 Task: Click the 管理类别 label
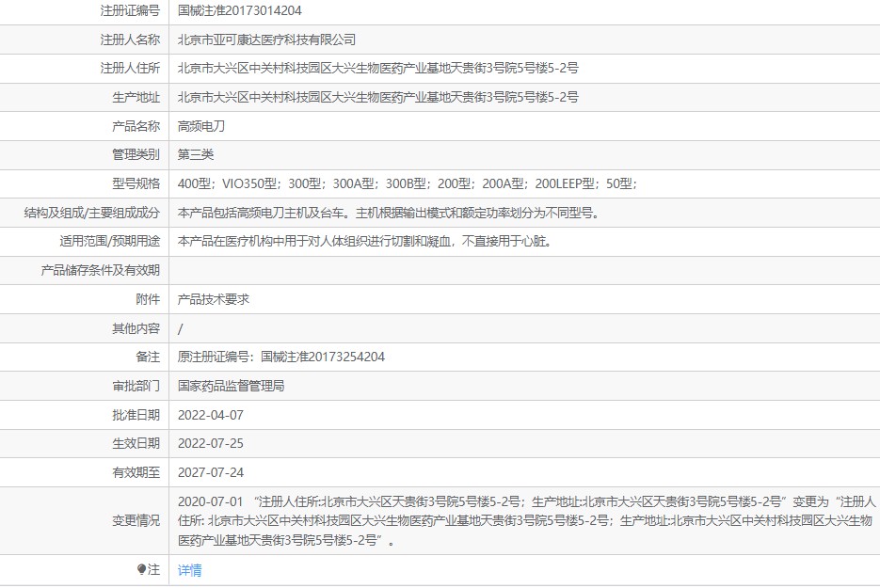click(x=136, y=155)
